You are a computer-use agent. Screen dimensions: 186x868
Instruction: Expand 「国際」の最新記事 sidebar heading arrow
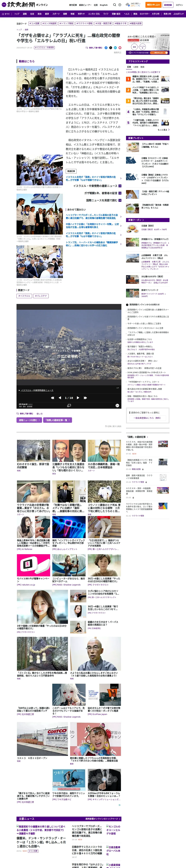click(x=147, y=437)
